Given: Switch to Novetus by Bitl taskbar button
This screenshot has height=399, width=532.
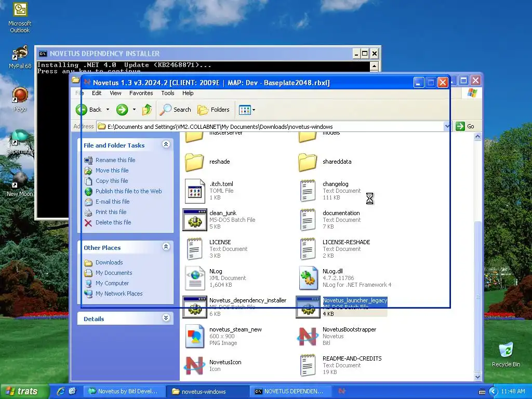Looking at the screenshot, I should tap(124, 391).
